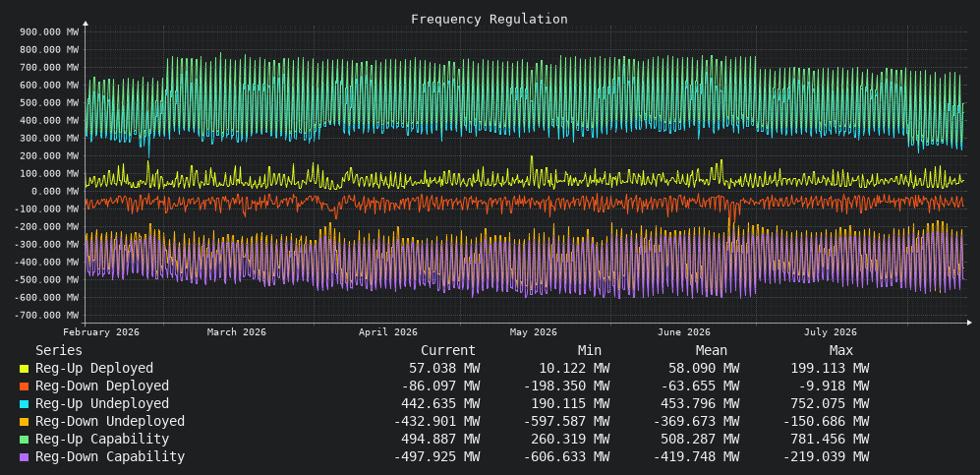Click the -300.000 MW y-axis label
Viewport: 980px width, 475px height.
point(47,244)
